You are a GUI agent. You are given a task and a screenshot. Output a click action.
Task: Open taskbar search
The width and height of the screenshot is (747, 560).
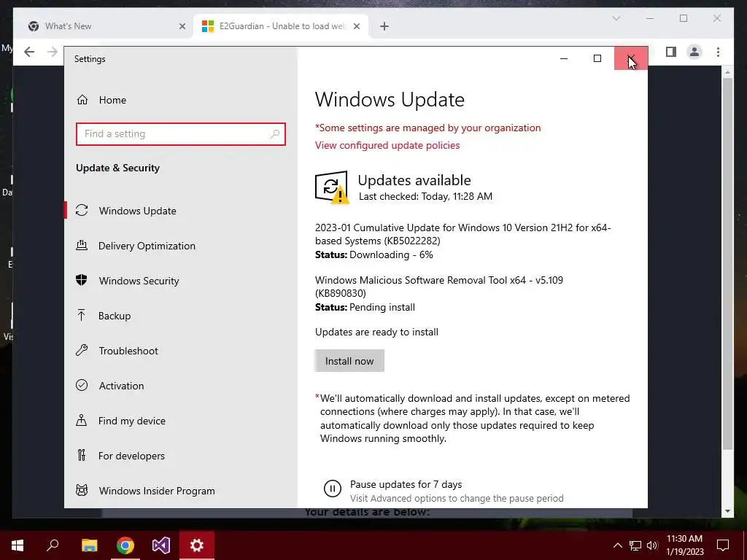[53, 545]
